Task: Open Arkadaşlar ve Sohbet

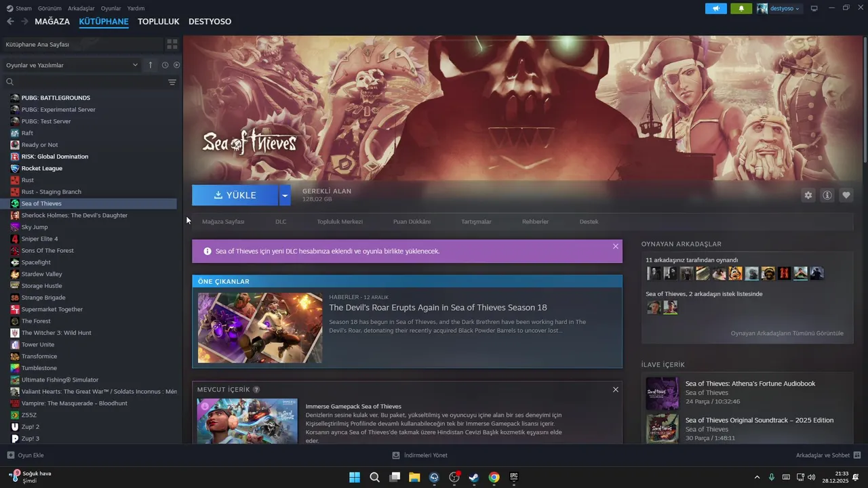Action: pos(828,455)
